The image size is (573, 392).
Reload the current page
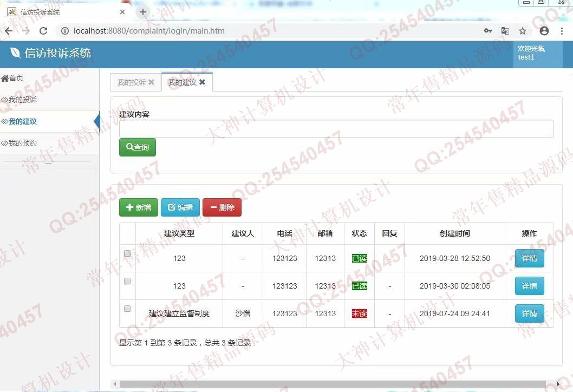click(x=43, y=31)
